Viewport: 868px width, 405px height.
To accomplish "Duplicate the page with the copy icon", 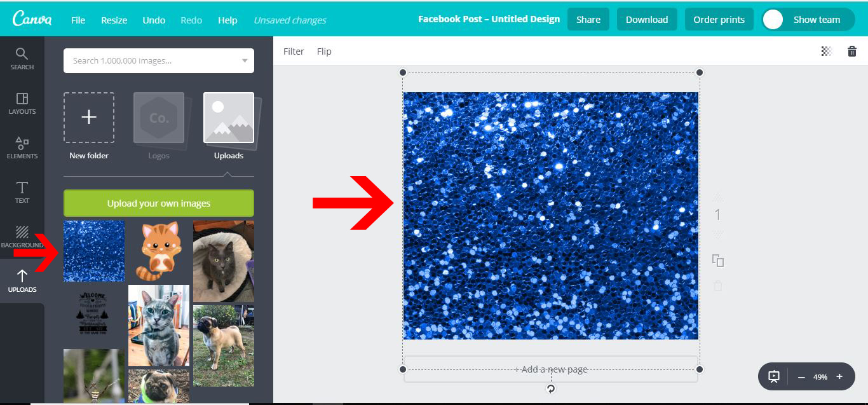I will [x=717, y=261].
